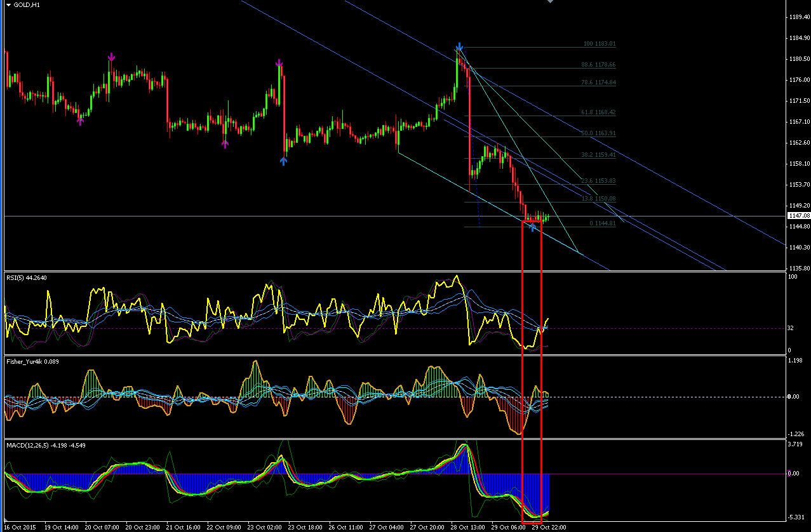Click the 1184.90 price scale value
The image size is (811, 532).
798,38
